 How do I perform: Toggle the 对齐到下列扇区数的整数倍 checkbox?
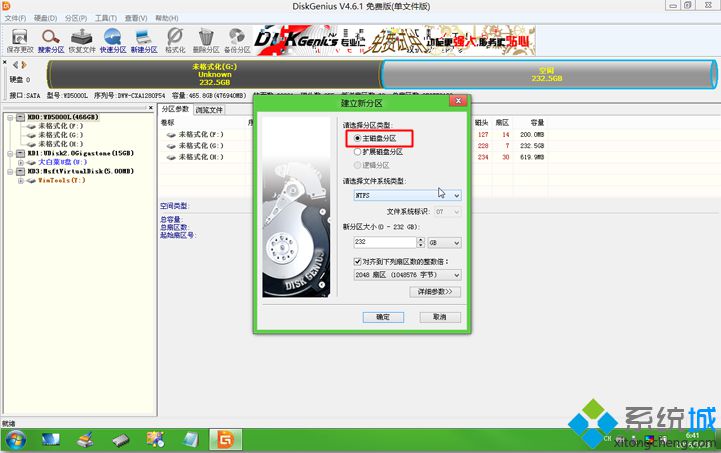(x=357, y=261)
